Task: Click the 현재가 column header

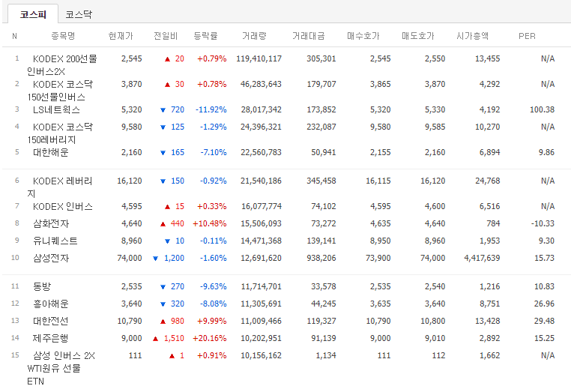Action: tap(121, 36)
